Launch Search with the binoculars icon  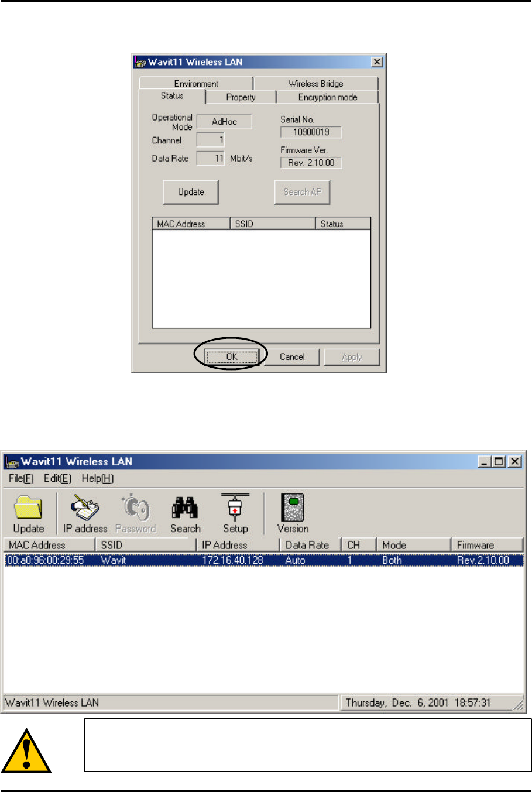(x=185, y=508)
